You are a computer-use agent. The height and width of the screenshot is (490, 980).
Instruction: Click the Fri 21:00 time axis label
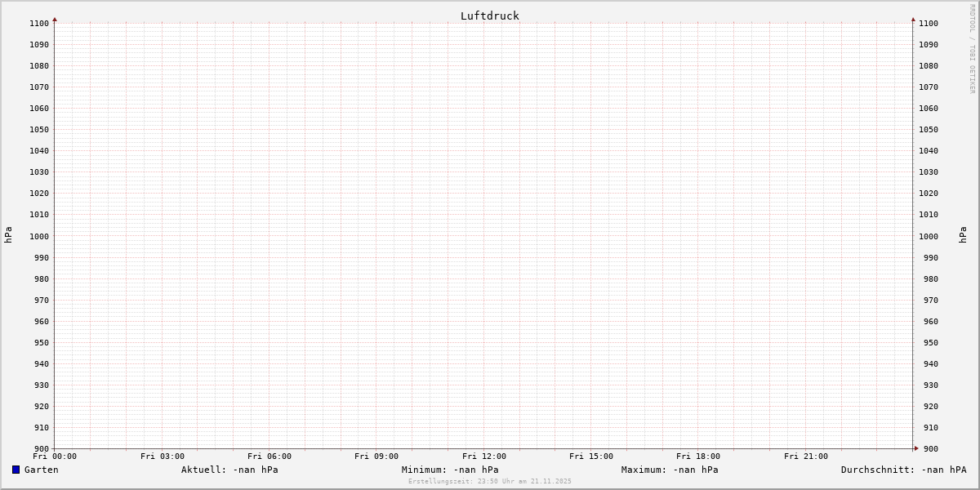[x=805, y=457]
